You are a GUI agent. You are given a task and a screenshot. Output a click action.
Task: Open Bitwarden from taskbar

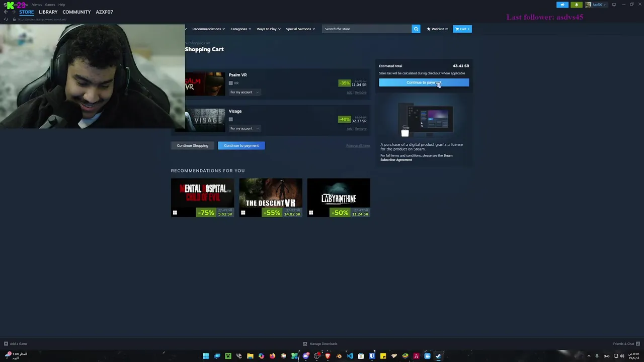point(372,356)
